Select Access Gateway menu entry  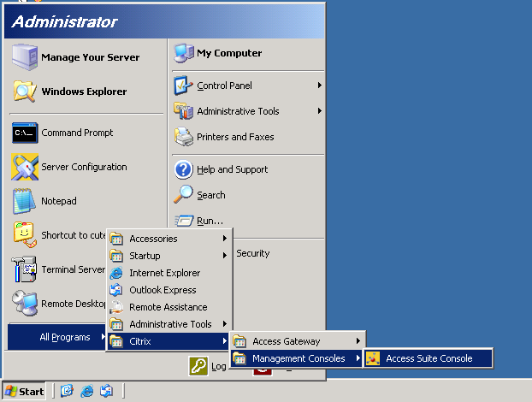297,341
